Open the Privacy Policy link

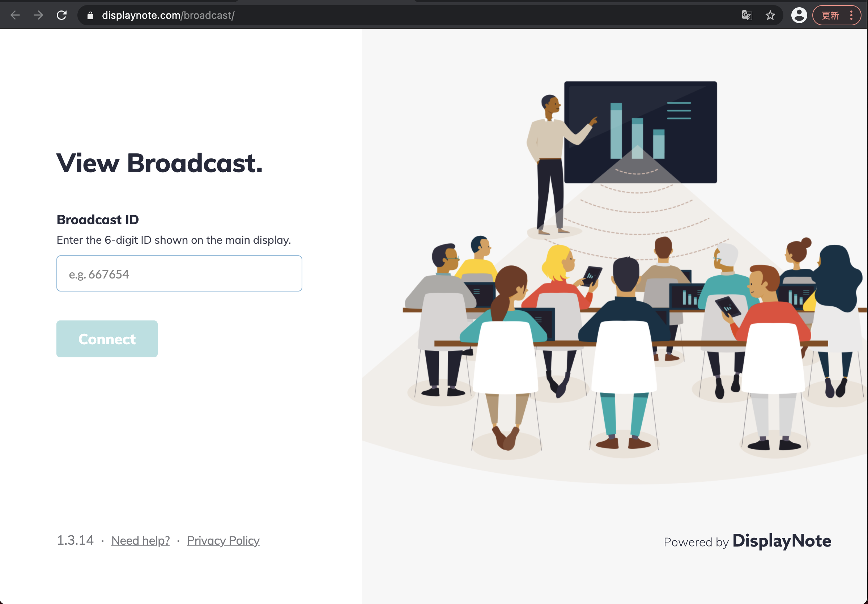tap(223, 540)
